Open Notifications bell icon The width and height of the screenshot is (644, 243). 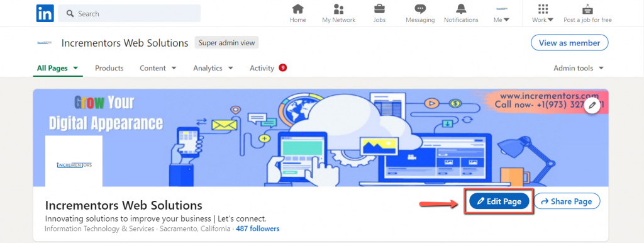pyautogui.click(x=461, y=14)
